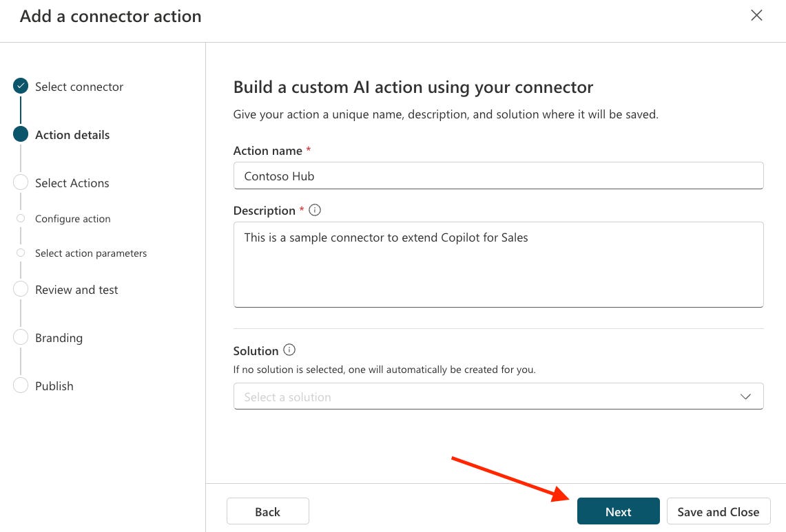Click the Description field label

tap(264, 211)
